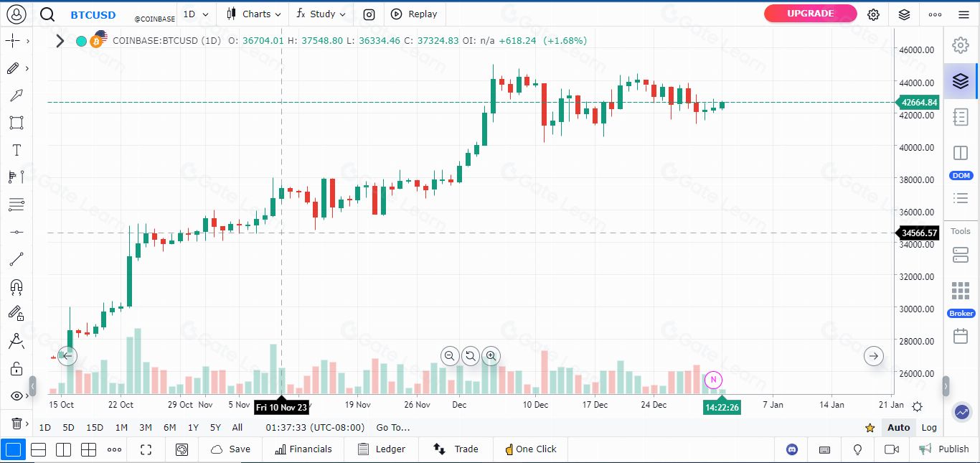Click the Go To... date link
The height and width of the screenshot is (463, 980).
(393, 427)
